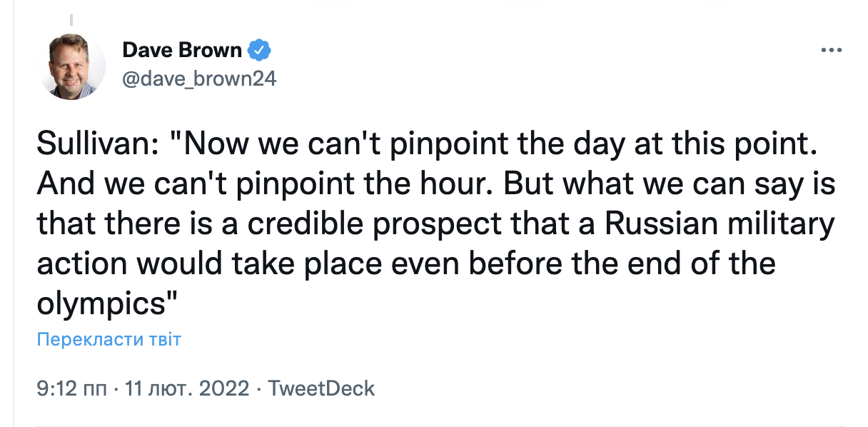Image resolution: width=868 pixels, height=427 pixels.
Task: Open the TweetDeck source label
Action: 321,388
